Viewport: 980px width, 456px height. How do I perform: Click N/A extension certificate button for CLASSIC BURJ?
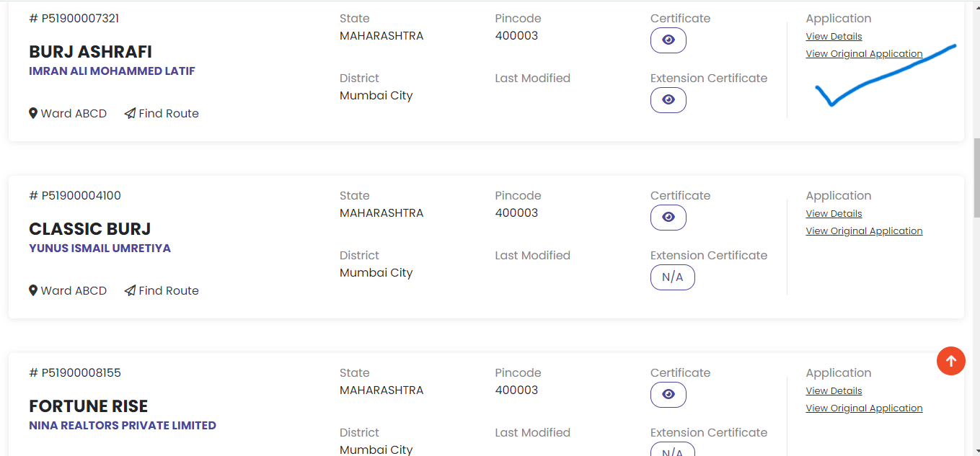(672, 277)
